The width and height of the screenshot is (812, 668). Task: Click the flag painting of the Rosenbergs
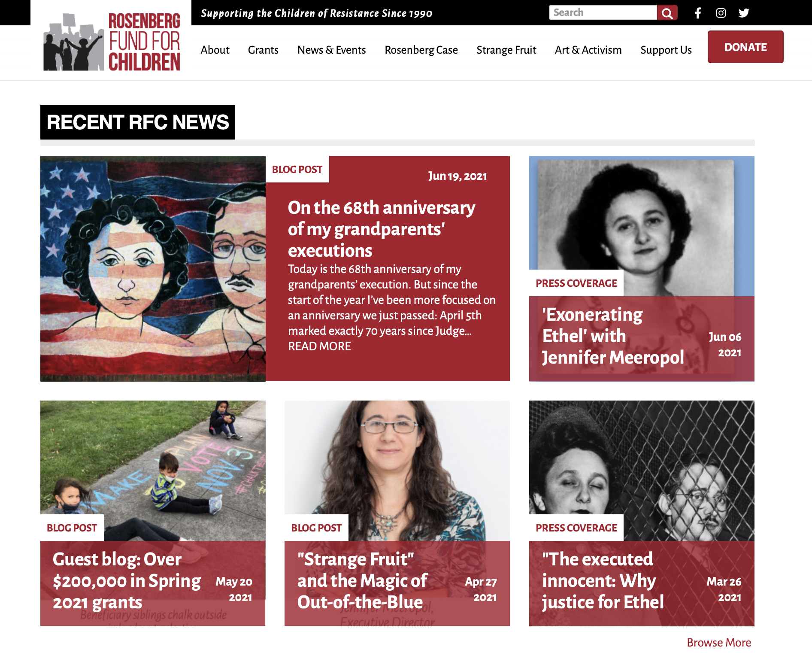pos(153,268)
